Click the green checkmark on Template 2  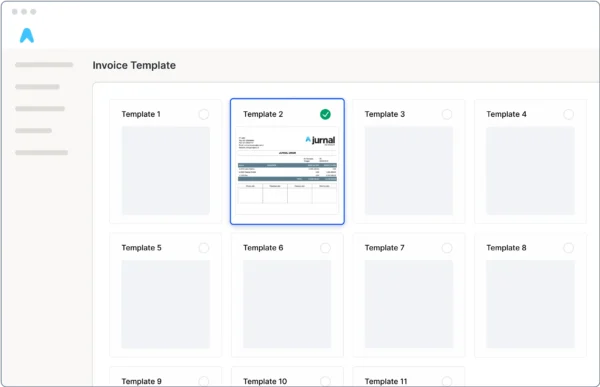tap(325, 114)
